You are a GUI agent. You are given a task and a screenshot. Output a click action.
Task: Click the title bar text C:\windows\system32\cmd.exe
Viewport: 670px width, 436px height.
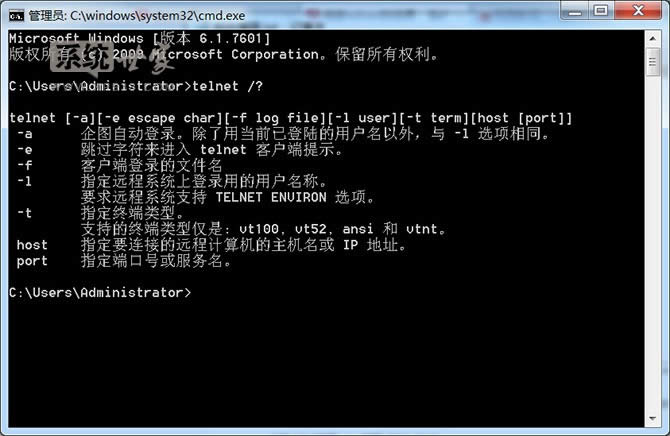[158, 16]
